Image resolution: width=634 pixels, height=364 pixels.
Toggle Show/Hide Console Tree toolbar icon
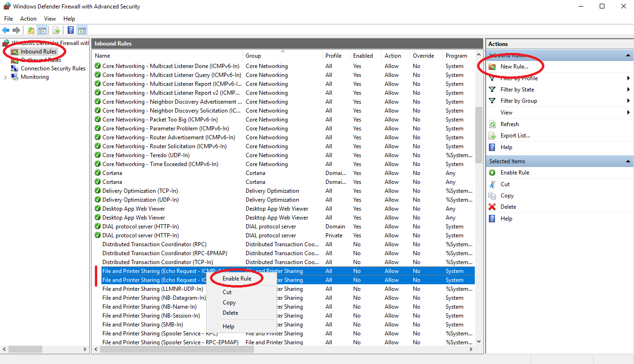click(x=42, y=30)
